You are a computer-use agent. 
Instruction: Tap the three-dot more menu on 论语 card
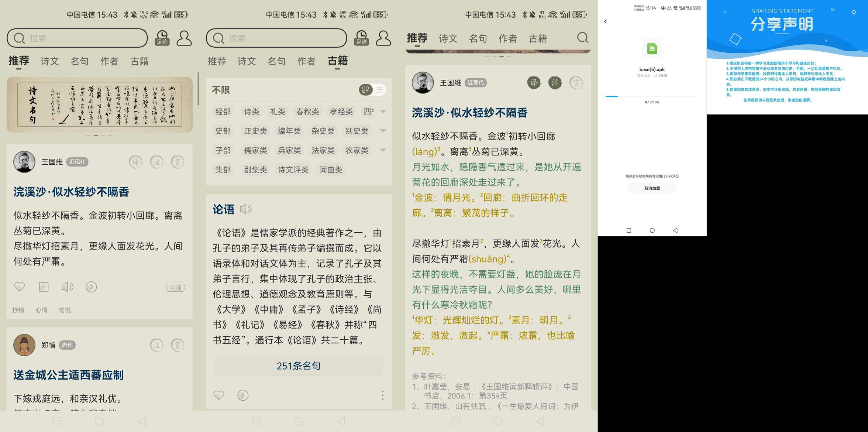coord(382,395)
